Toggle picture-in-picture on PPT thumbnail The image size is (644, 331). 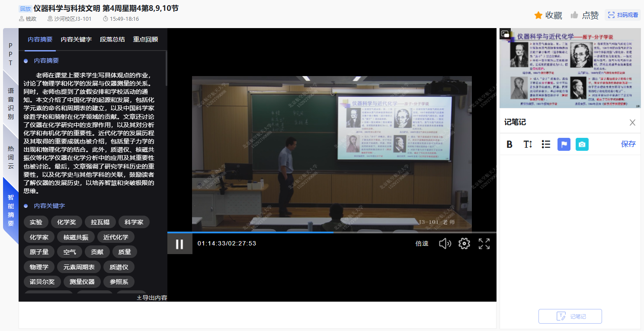505,34
